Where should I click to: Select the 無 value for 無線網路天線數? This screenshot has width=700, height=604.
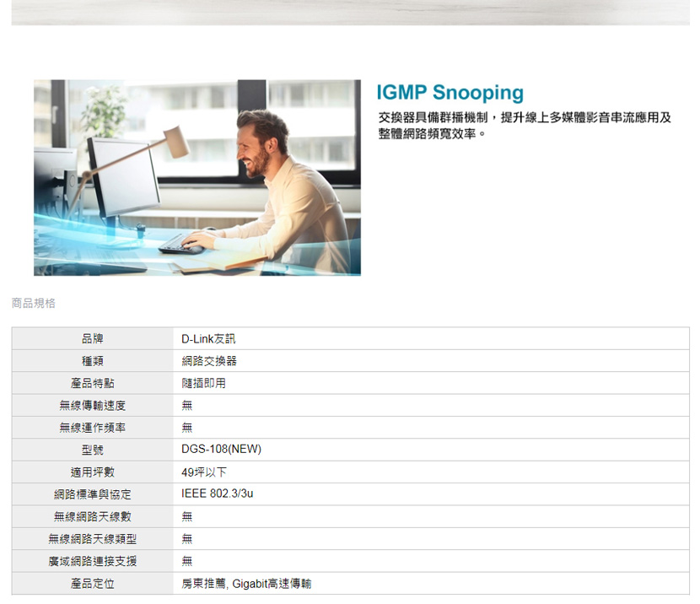click(x=187, y=517)
